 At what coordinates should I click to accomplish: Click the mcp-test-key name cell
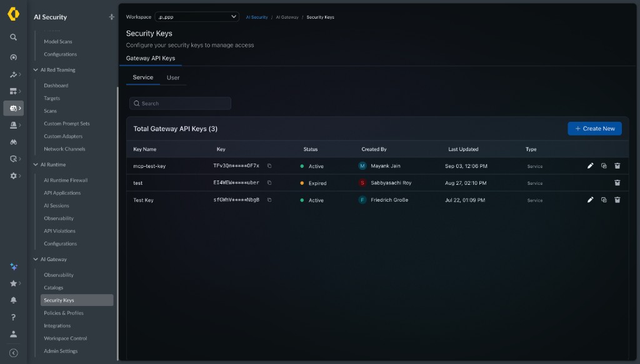tap(149, 166)
